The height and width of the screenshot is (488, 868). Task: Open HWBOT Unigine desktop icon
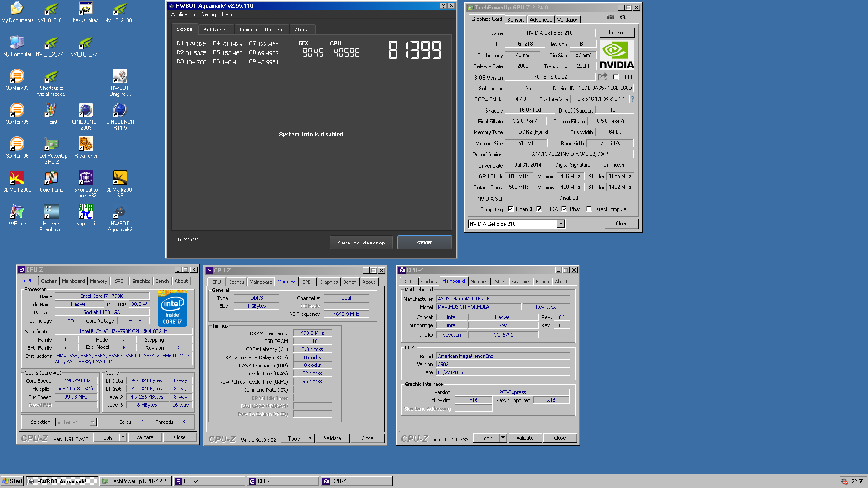[120, 83]
